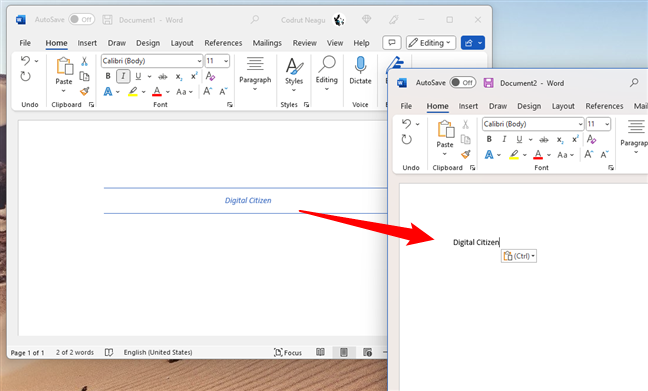Click the Save icon in Document1 title bar
648x391 pixels.
pyautogui.click(x=107, y=19)
